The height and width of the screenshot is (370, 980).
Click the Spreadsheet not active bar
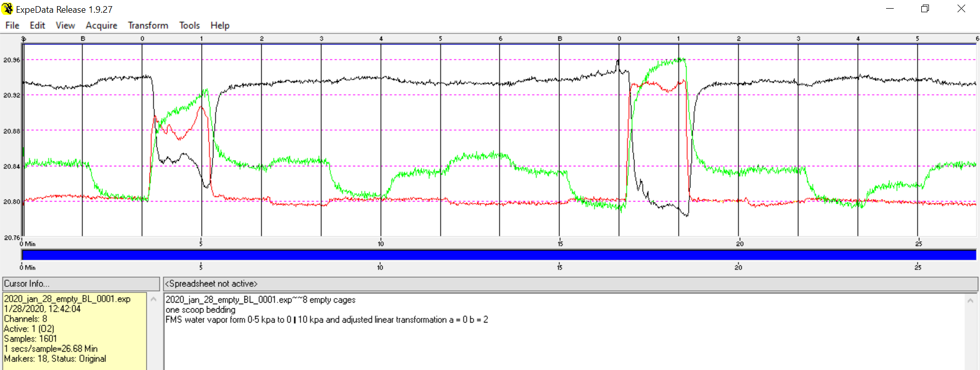coord(571,284)
